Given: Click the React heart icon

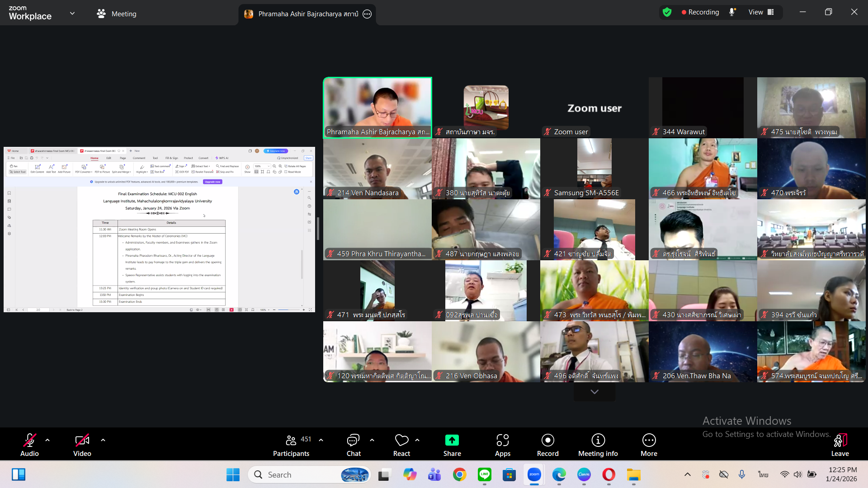Looking at the screenshot, I should 401,440.
